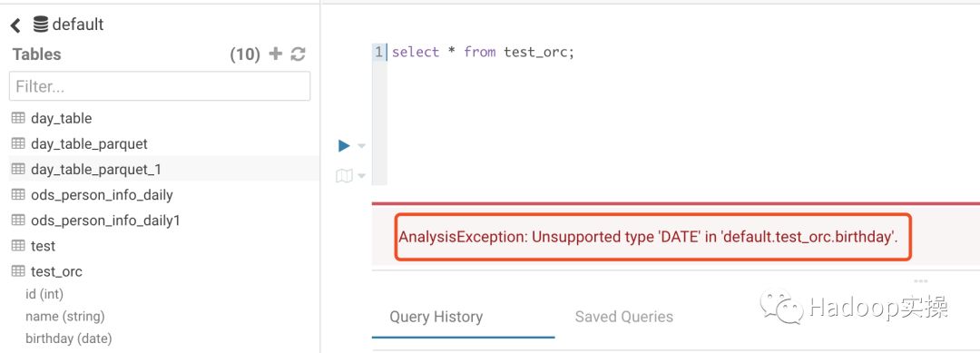Click the default database stack icon
The image size is (980, 353).
tap(41, 25)
